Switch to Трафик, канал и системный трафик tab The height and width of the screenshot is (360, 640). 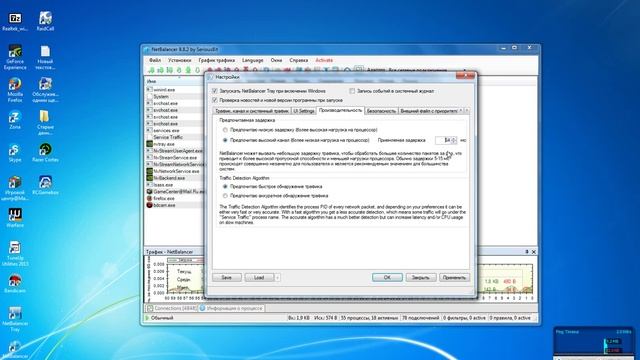[x=252, y=111]
